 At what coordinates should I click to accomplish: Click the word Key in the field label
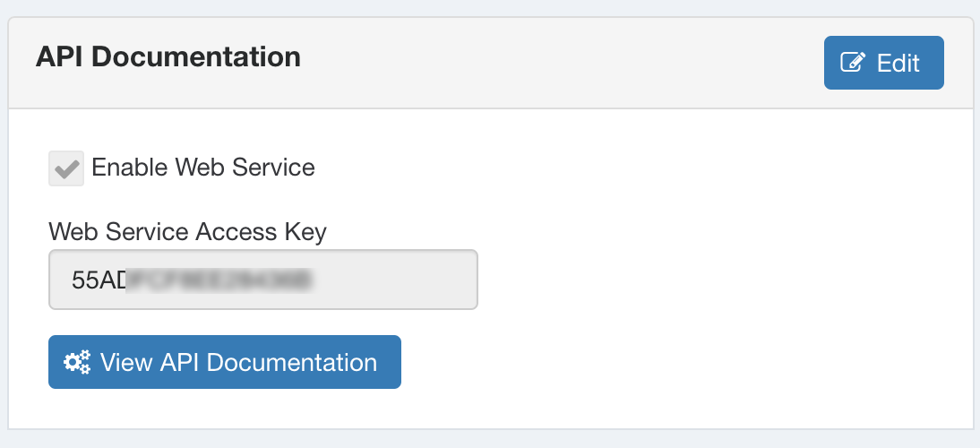point(306,232)
